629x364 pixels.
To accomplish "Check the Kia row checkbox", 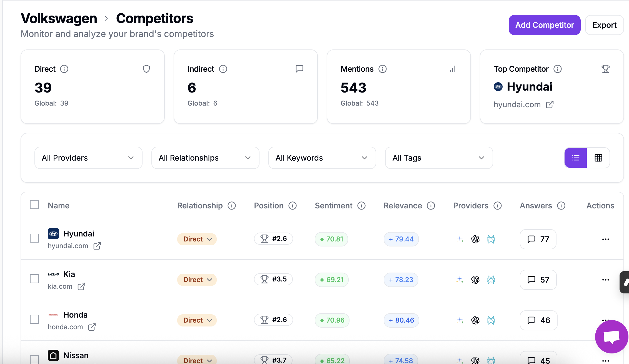I will point(34,279).
